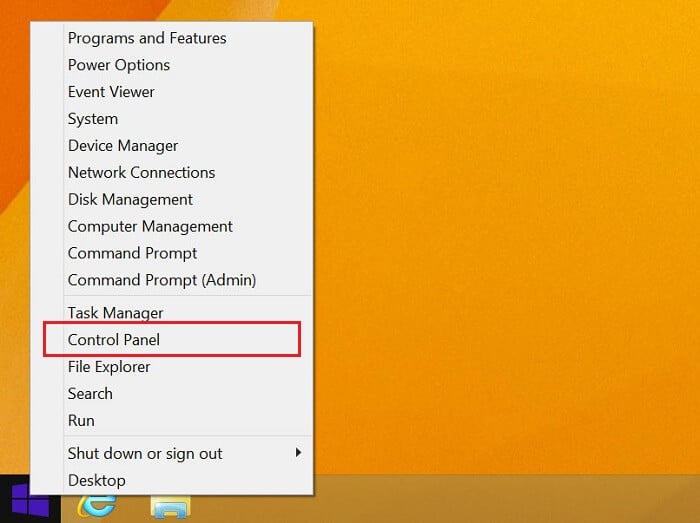This screenshot has height=523, width=700.
Task: Open Internet Explorer from the taskbar
Action: 97,506
